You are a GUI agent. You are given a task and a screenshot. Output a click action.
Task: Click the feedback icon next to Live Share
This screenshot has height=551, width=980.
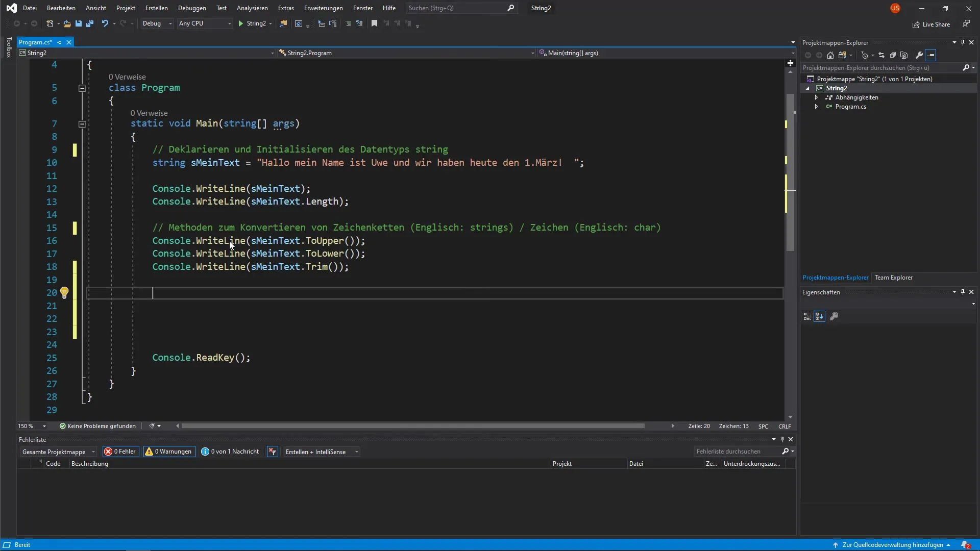coord(966,24)
